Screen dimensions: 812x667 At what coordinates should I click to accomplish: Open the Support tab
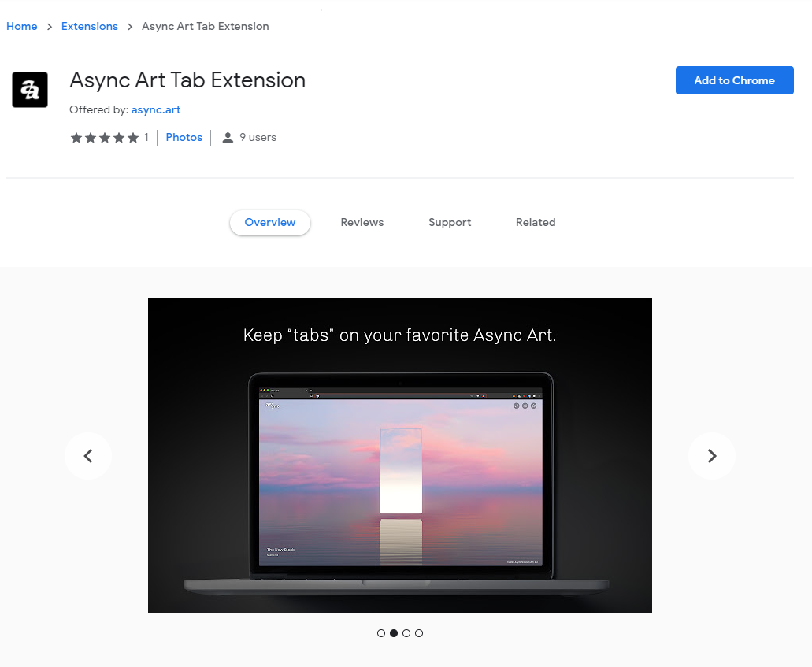pos(450,223)
